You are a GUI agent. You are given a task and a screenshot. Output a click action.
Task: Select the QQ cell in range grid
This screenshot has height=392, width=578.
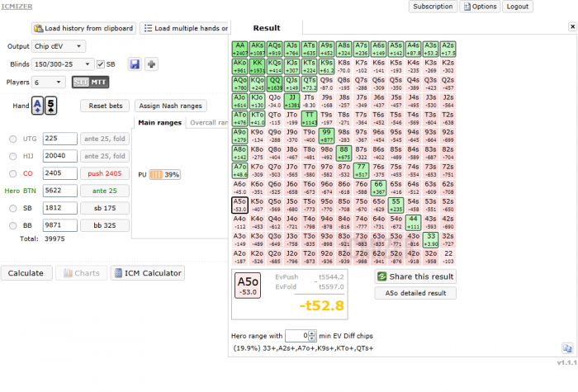[x=274, y=83]
